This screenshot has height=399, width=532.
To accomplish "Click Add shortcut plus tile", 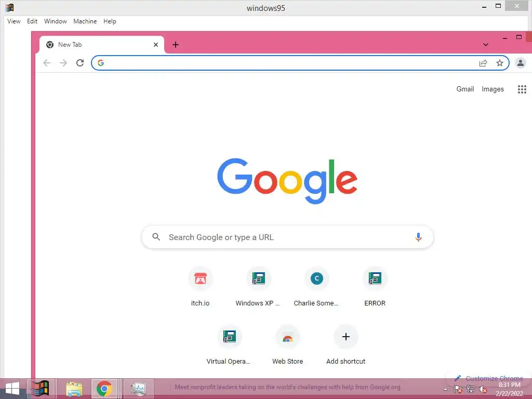I will [345, 345].
